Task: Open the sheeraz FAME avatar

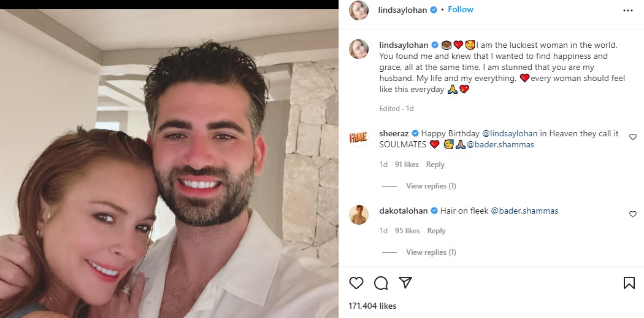Action: [359, 138]
